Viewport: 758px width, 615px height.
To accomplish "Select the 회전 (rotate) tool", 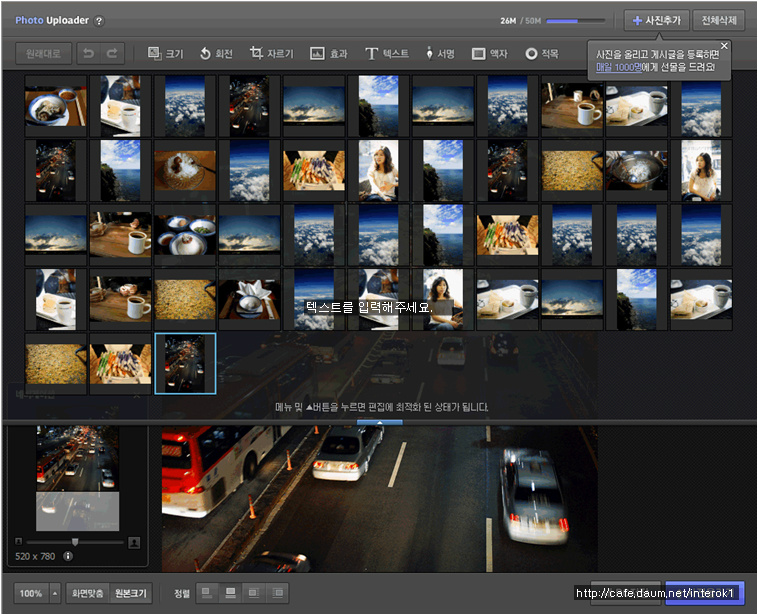I will (216, 53).
